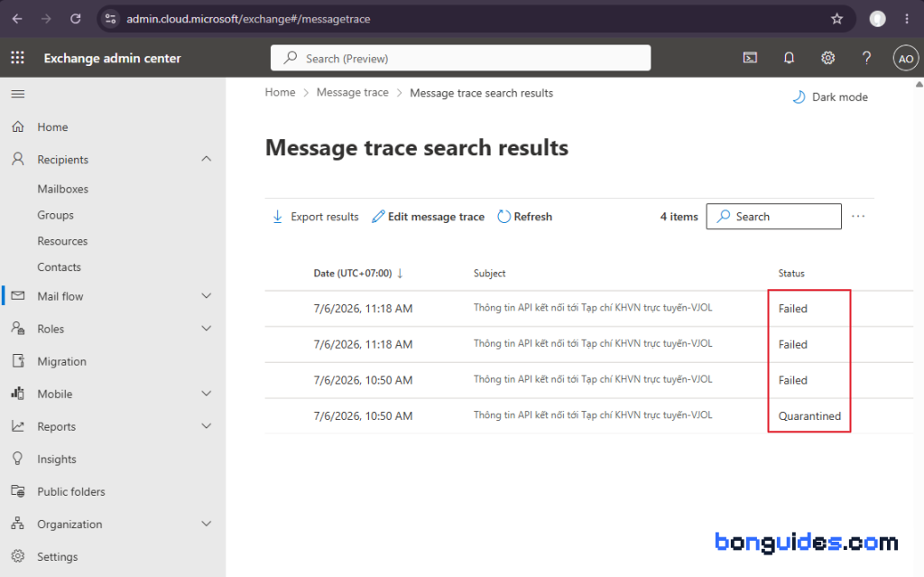Open the help question mark icon
The image size is (924, 577).
pyautogui.click(x=866, y=58)
